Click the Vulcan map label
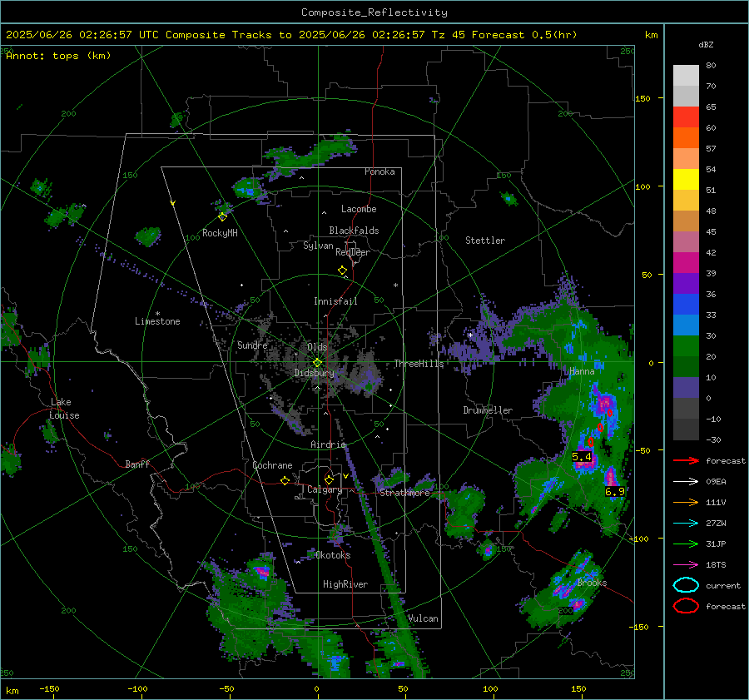The image size is (749, 700). coord(423,618)
